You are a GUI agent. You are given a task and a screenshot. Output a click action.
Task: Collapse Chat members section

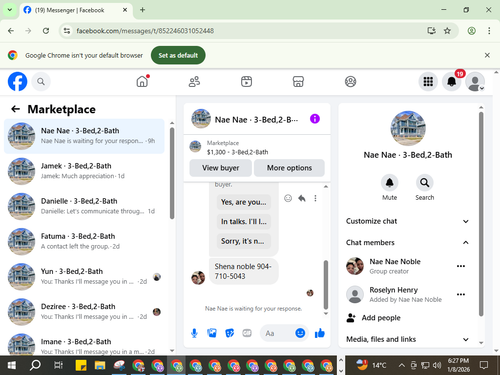tap(408, 242)
